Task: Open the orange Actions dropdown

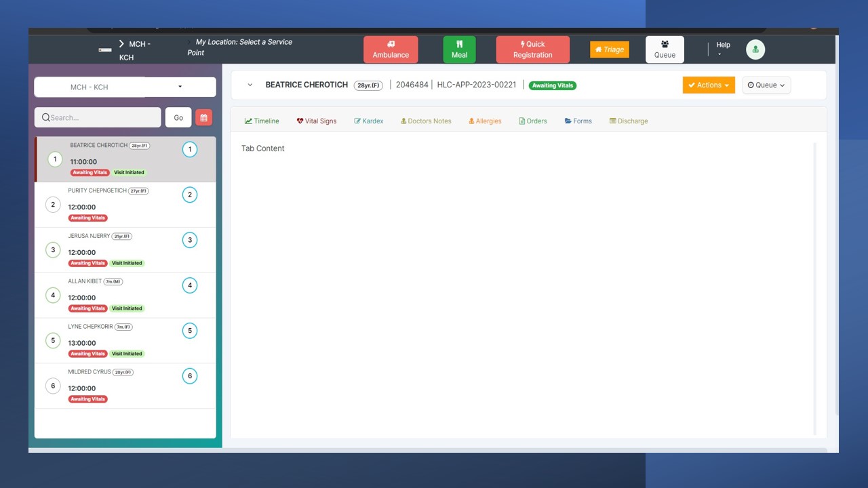Action: [709, 85]
